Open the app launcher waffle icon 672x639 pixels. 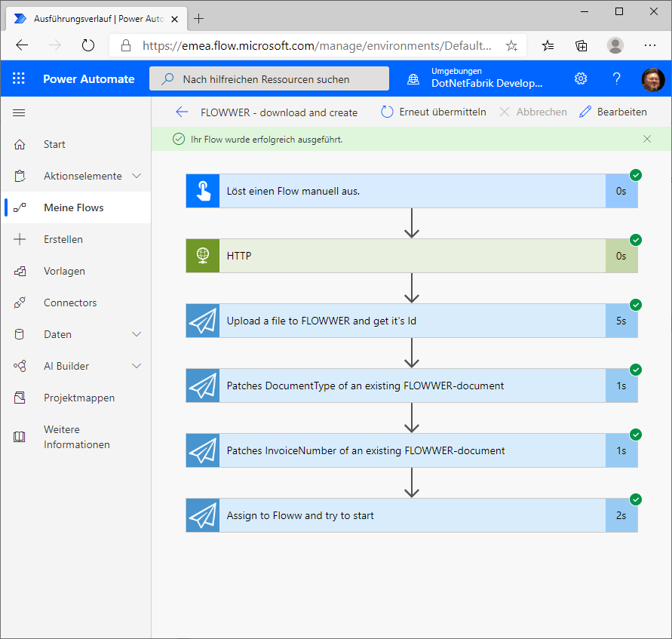(x=18, y=78)
